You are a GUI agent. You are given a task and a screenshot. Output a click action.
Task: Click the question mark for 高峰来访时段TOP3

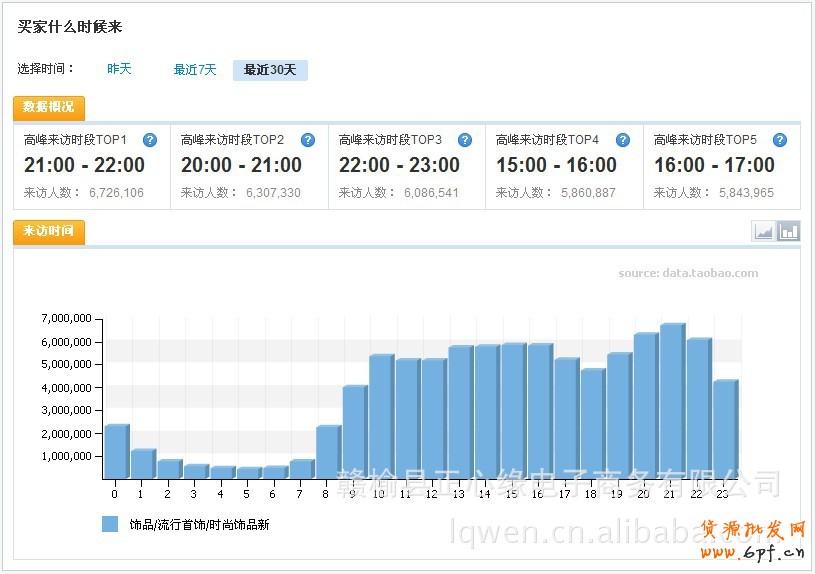point(465,140)
